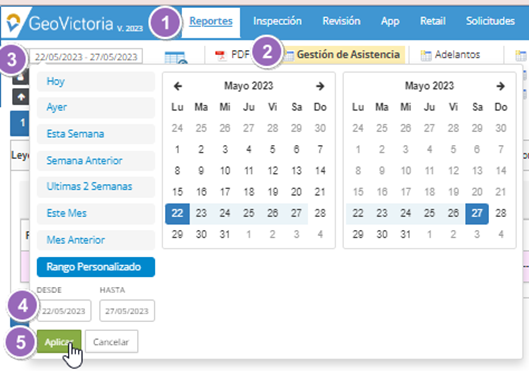The image size is (529, 371).
Task: Click the GeoVictoria logo icon
Action: point(13,22)
